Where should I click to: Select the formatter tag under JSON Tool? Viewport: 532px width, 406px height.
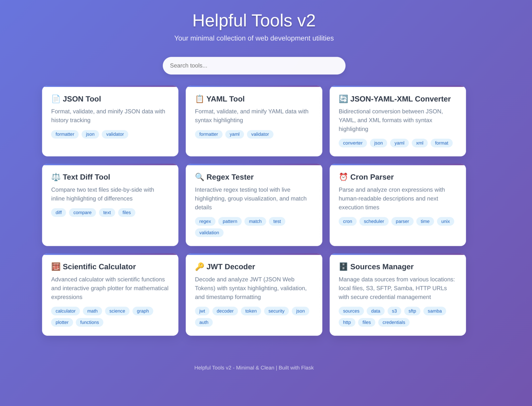pos(65,134)
